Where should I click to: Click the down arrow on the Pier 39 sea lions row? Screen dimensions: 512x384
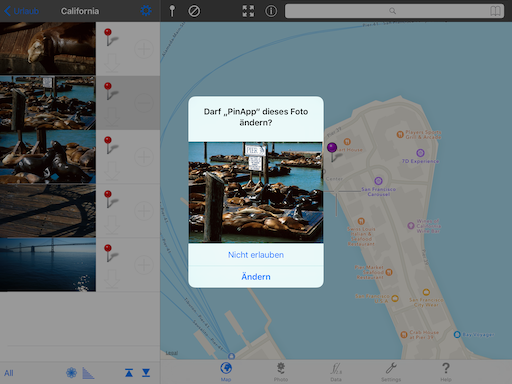coord(112,117)
